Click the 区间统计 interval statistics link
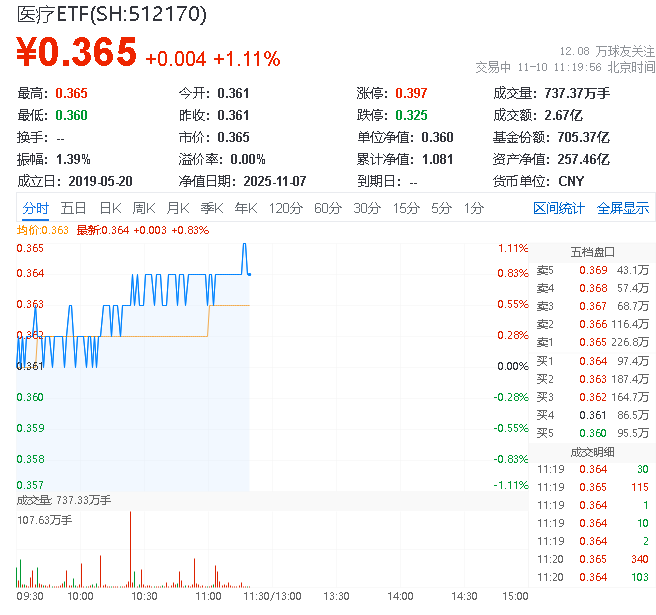 [x=559, y=208]
